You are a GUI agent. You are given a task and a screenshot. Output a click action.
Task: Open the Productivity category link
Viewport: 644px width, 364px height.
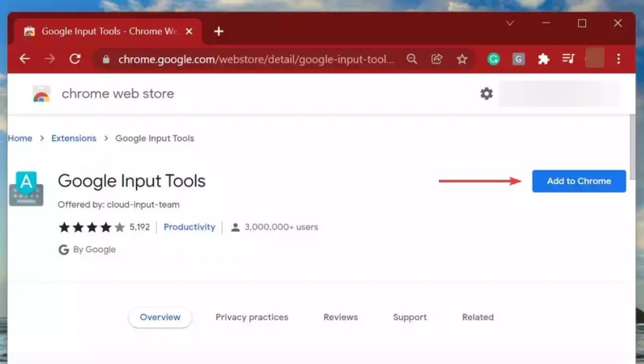189,227
